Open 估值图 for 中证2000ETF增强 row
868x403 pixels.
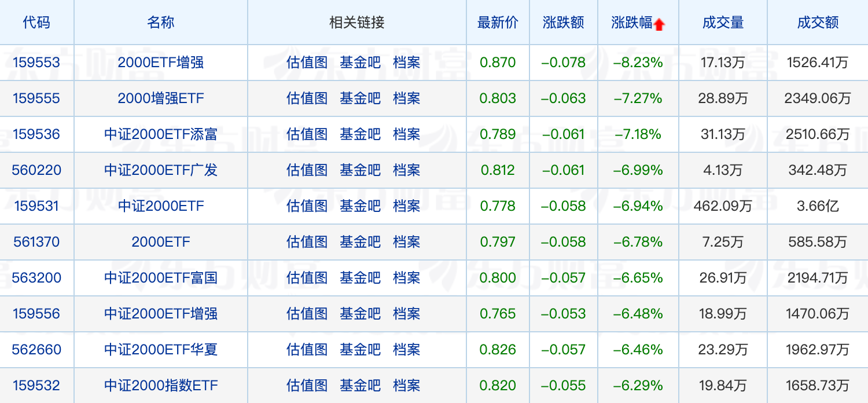click(307, 314)
